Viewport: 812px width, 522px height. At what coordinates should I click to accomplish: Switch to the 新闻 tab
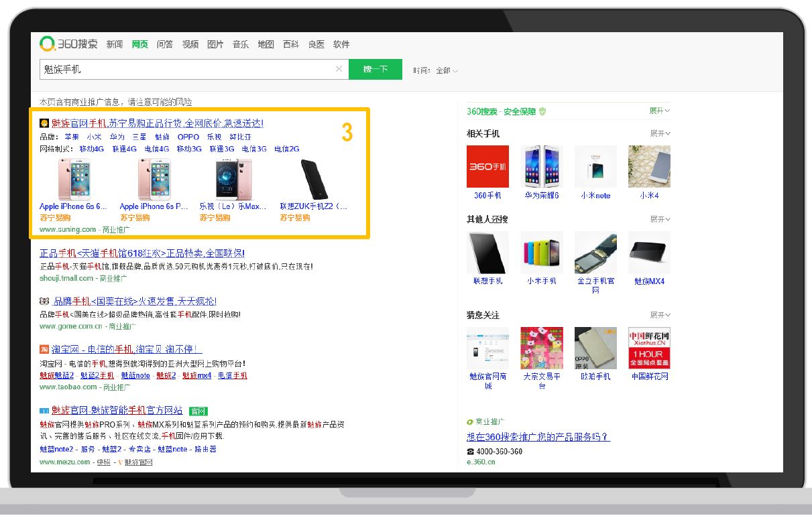(115, 44)
